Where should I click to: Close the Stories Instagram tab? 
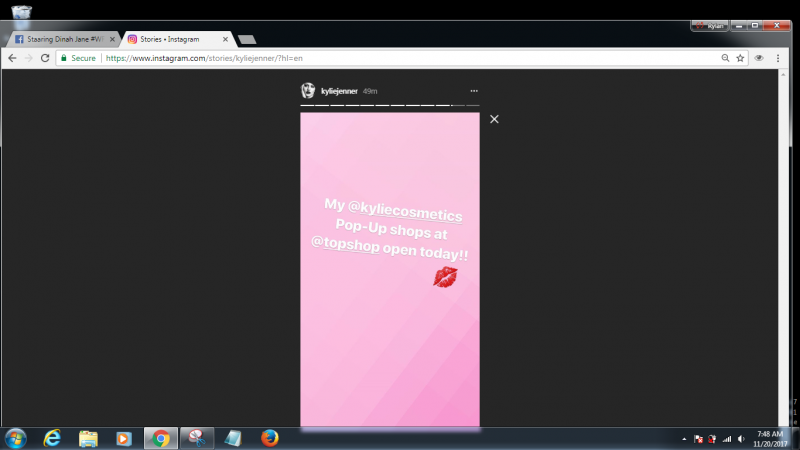pos(225,39)
